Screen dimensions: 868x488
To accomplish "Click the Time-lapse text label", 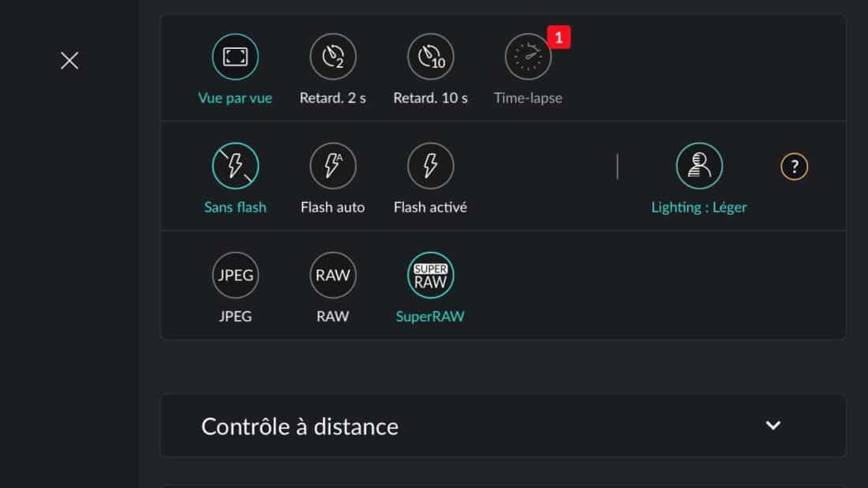I will point(528,98).
